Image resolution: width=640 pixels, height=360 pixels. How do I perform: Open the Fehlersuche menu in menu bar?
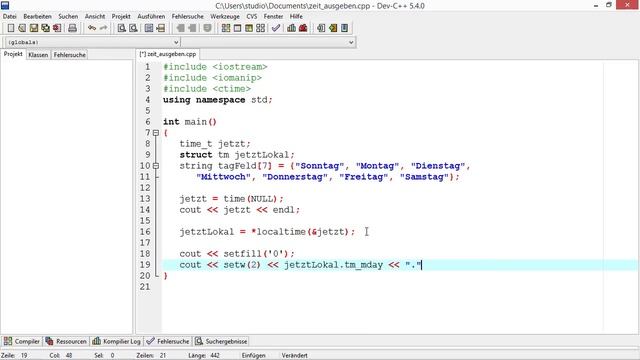point(188,16)
